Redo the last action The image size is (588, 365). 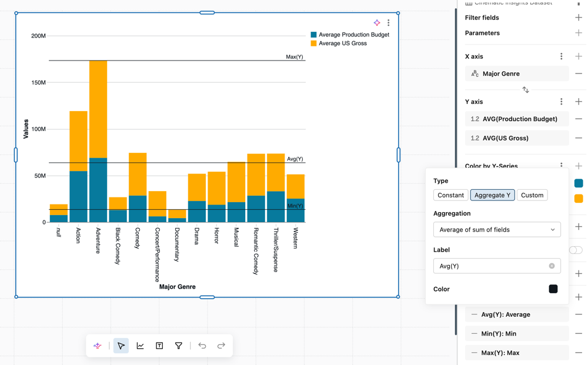click(x=221, y=346)
